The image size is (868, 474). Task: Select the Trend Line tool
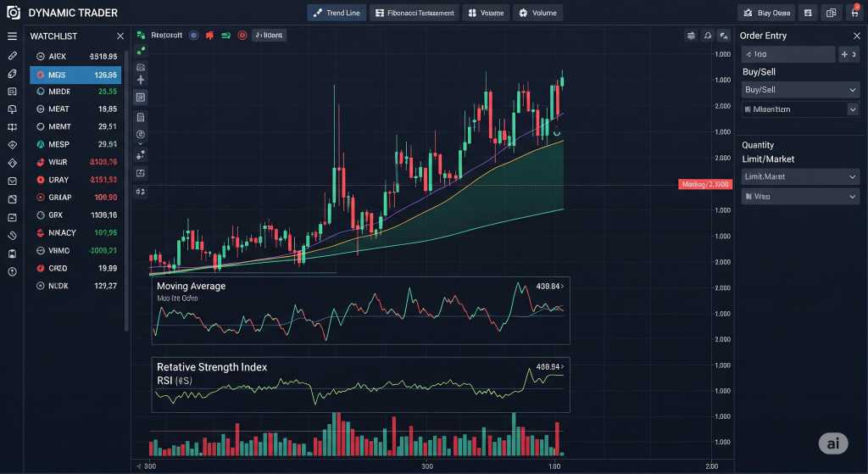337,13
